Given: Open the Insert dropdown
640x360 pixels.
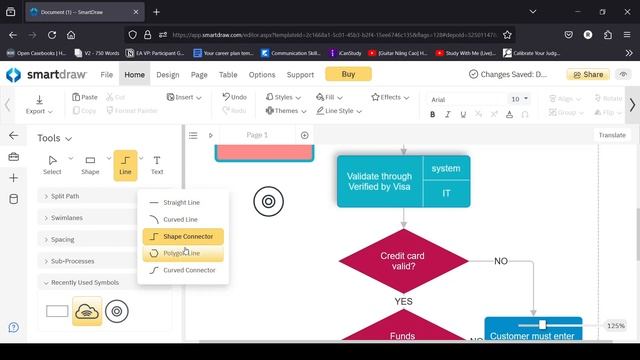Looking at the screenshot, I should [x=184, y=97].
